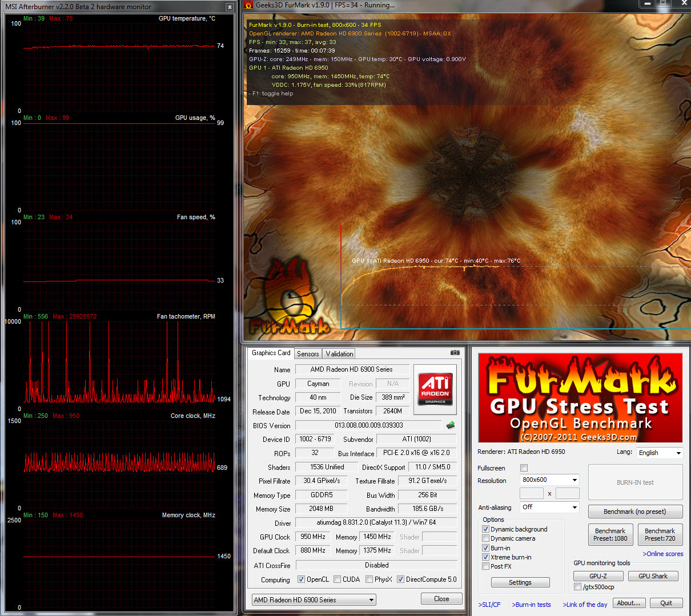
Task: Open the Resolution dropdown showing 800x600
Action: (549, 480)
